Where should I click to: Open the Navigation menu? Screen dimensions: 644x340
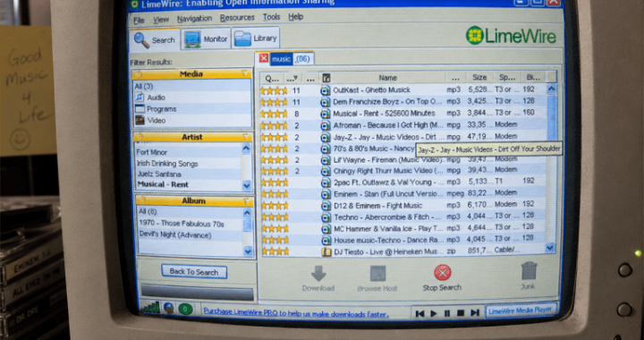point(195,19)
